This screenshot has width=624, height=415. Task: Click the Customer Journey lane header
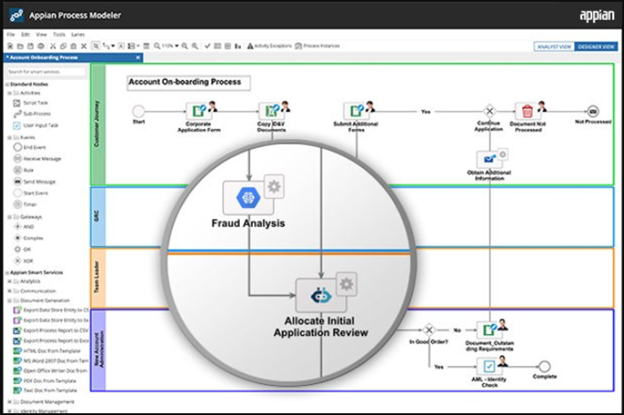point(98,124)
